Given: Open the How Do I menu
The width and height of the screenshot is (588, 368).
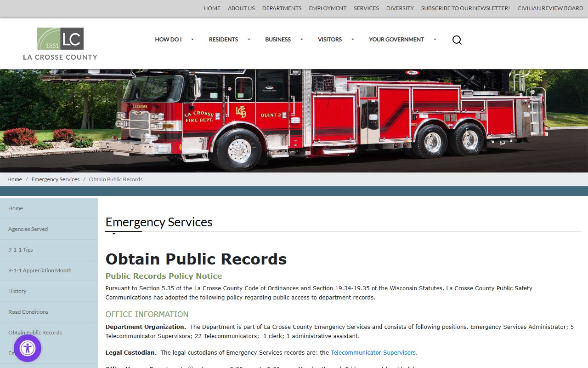Looking at the screenshot, I should 168,40.
